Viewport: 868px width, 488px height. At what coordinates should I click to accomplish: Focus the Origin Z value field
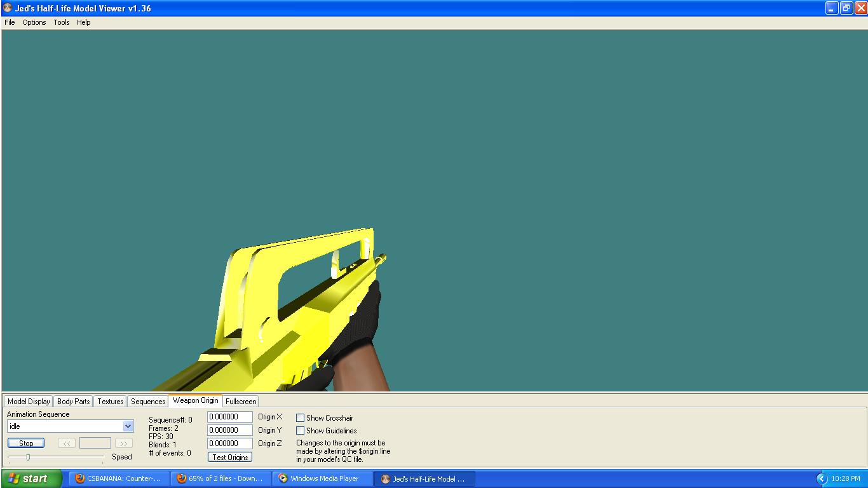click(229, 444)
